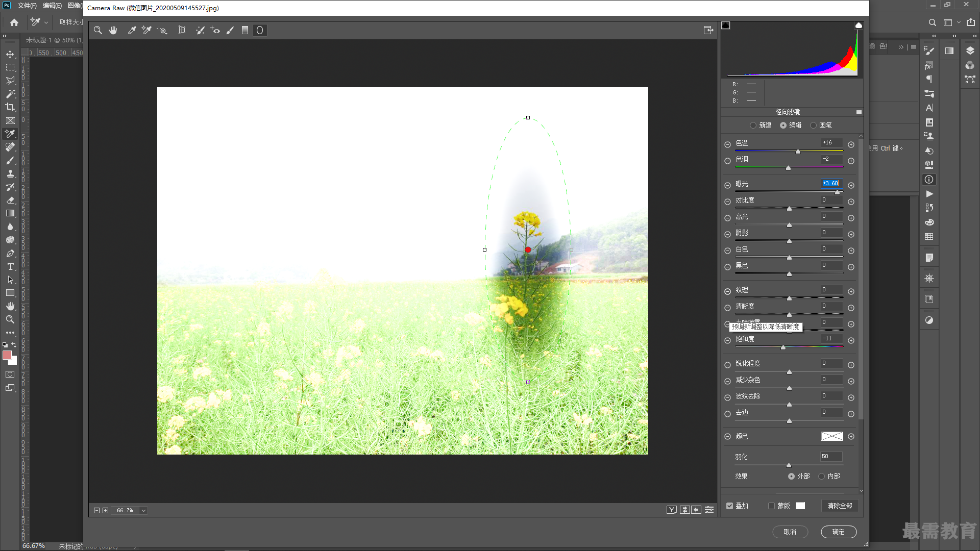Select the Zoom tool in Camera Raw toolbar
980x551 pixels.
(98, 31)
